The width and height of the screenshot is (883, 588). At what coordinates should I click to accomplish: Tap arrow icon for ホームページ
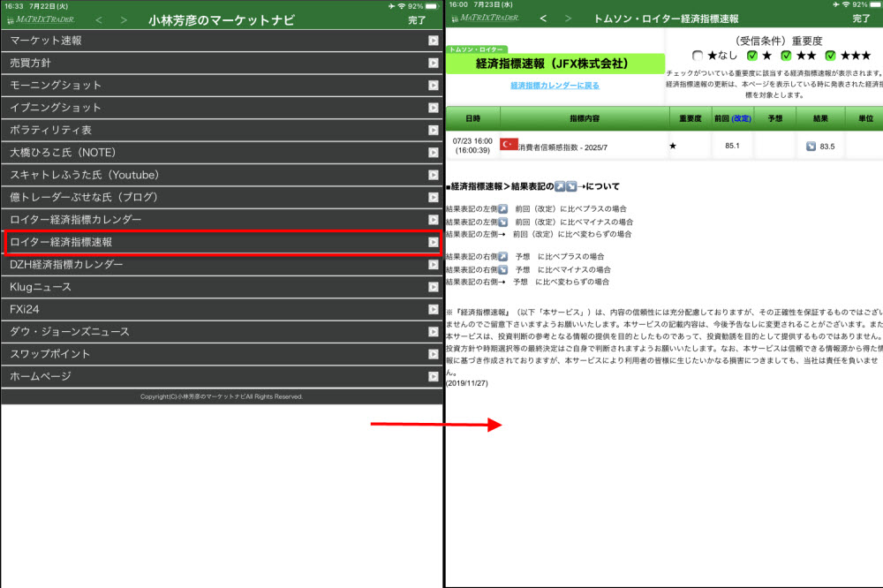click(x=433, y=376)
